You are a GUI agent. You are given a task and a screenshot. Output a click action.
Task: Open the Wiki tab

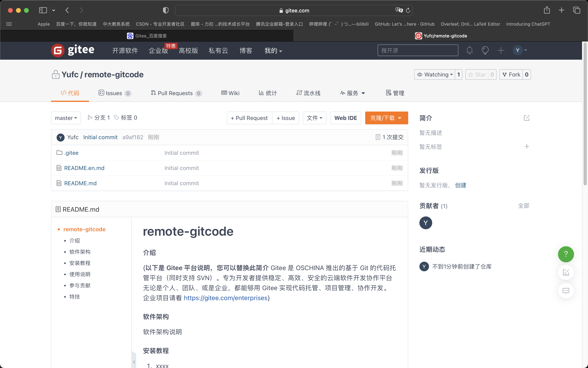[230, 93]
